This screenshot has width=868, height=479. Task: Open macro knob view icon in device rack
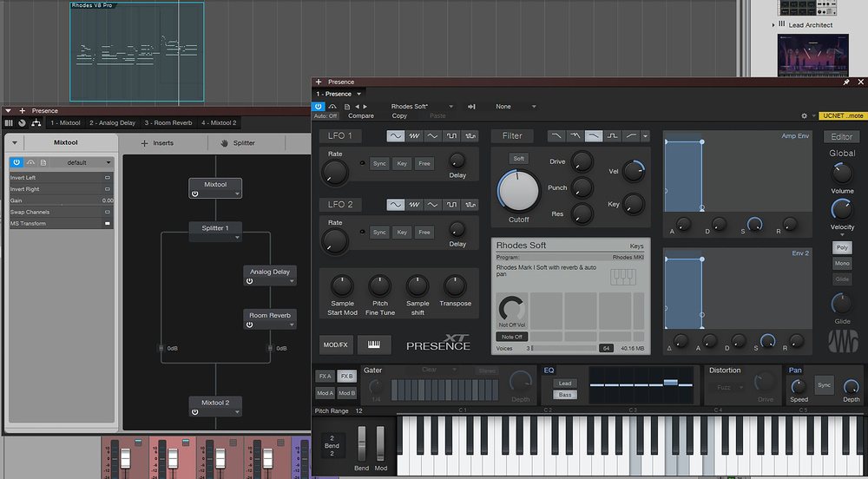23,123
